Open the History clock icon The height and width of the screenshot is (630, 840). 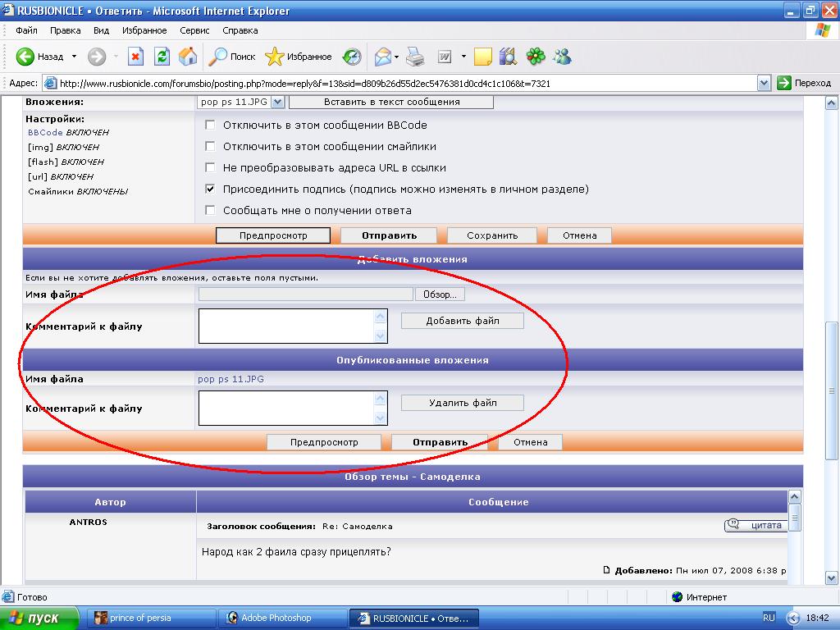[x=352, y=57]
